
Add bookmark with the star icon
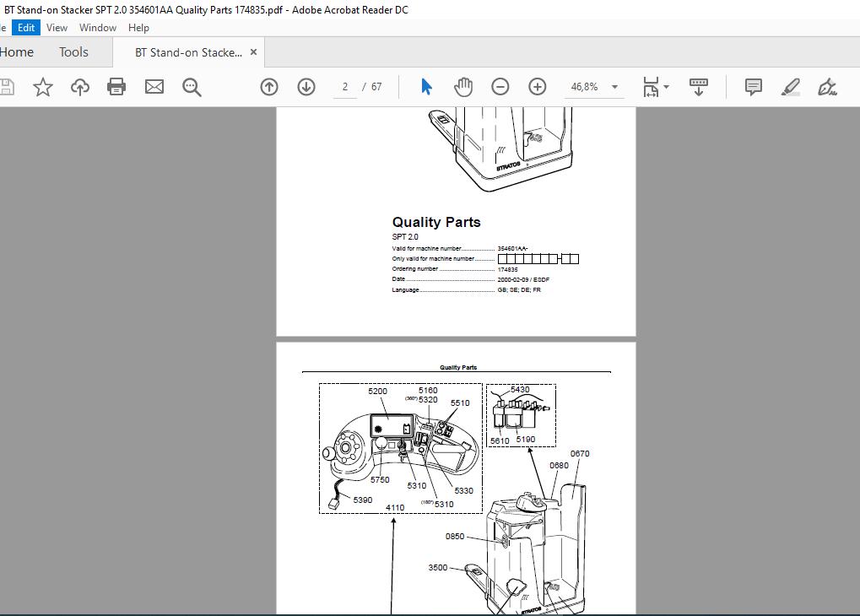pyautogui.click(x=43, y=87)
